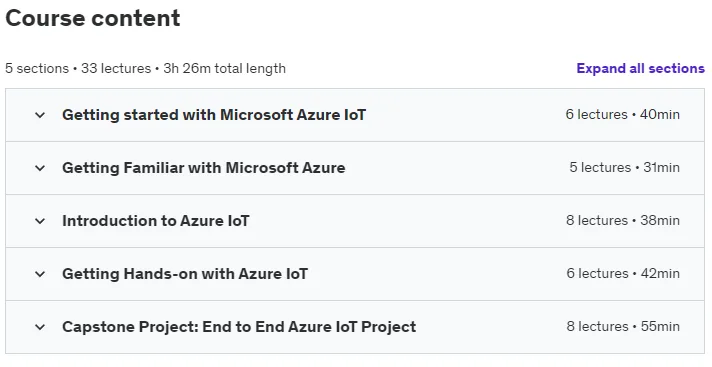Click chevron beside Getting Familiar with Microsoft Azure

point(40,168)
